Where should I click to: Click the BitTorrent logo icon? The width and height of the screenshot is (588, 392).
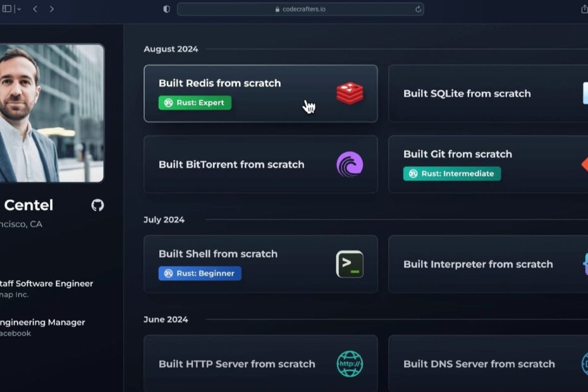(350, 164)
